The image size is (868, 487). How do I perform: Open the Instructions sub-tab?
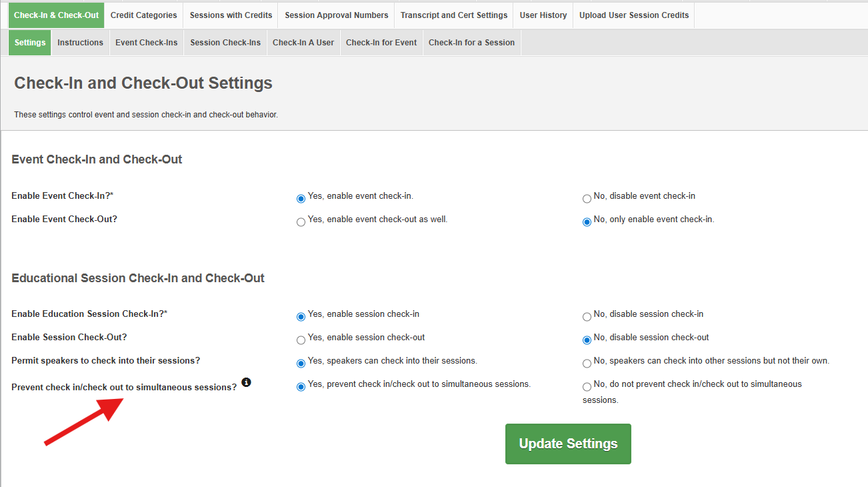click(x=80, y=43)
